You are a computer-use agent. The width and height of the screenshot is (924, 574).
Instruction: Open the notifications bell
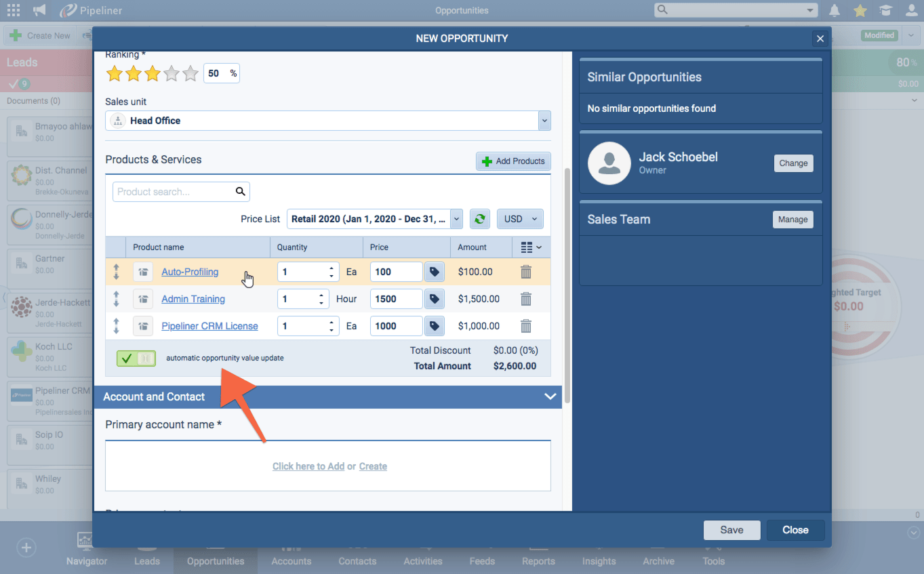point(834,10)
